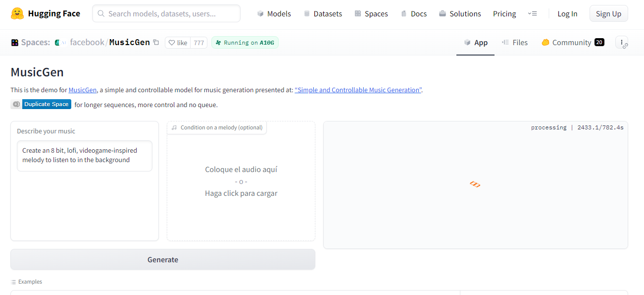Click the processing time status text
Image resolution: width=644 pixels, height=295 pixels.
pos(577,127)
